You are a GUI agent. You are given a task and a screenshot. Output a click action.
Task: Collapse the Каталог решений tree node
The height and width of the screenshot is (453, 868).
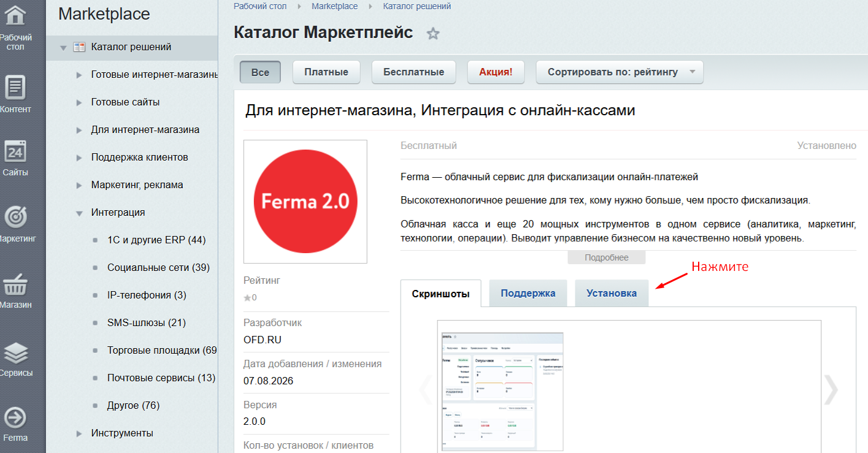63,48
